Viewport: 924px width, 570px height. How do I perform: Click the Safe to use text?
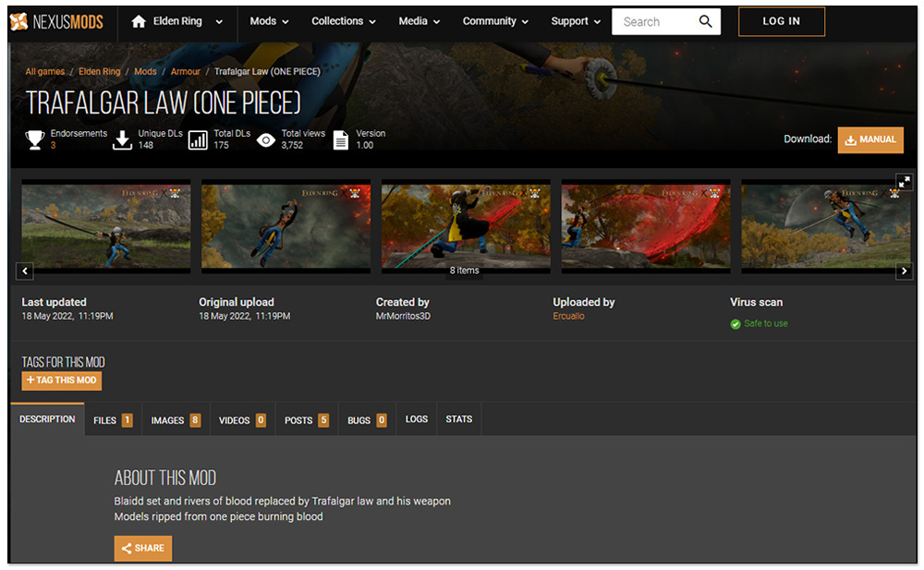(x=765, y=323)
